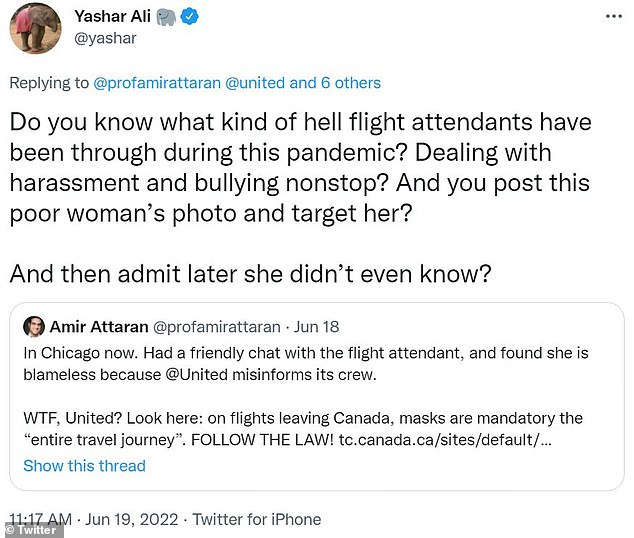Click "Show this thread"
Image resolution: width=634 pixels, height=538 pixels.
point(84,466)
